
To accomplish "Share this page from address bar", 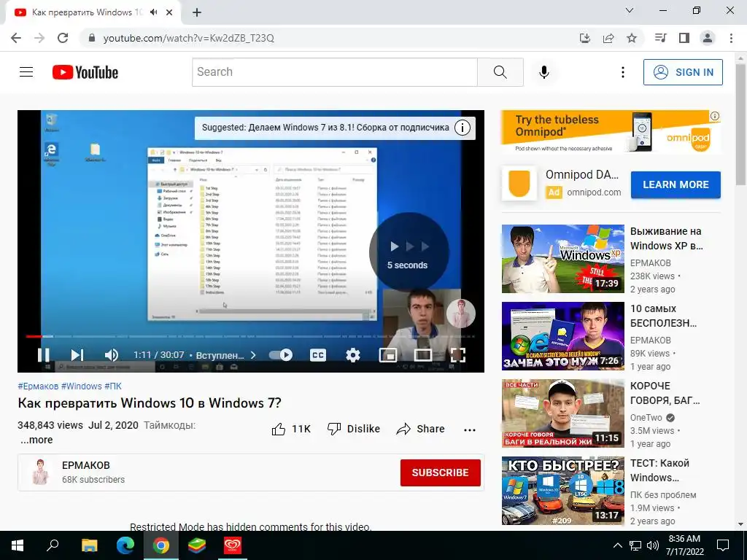I will (608, 38).
